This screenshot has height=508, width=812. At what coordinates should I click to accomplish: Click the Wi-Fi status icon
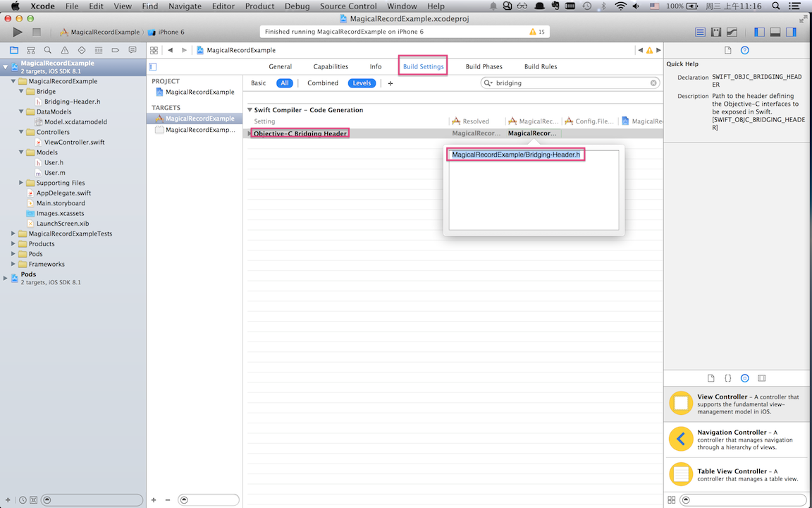pyautogui.click(x=620, y=6)
